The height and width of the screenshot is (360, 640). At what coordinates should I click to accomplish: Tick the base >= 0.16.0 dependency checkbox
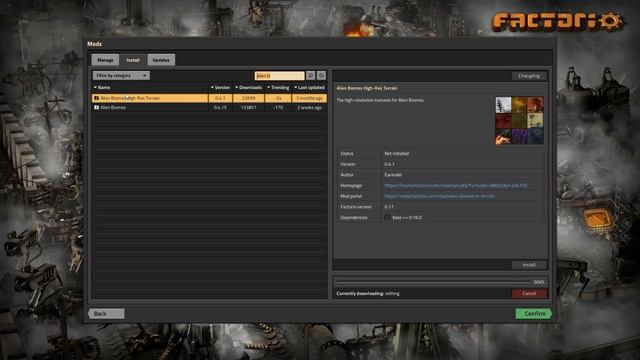pos(387,218)
